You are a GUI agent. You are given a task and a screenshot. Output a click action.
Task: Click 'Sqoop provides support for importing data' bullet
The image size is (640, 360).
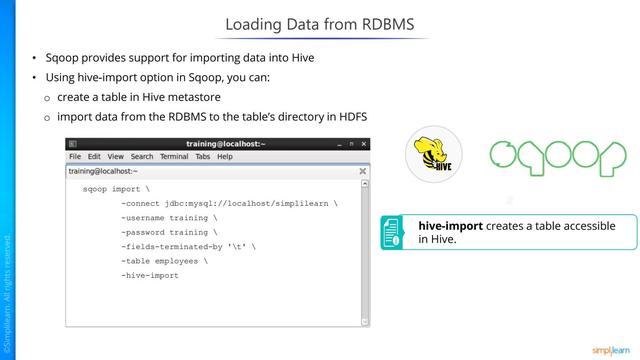[180, 58]
